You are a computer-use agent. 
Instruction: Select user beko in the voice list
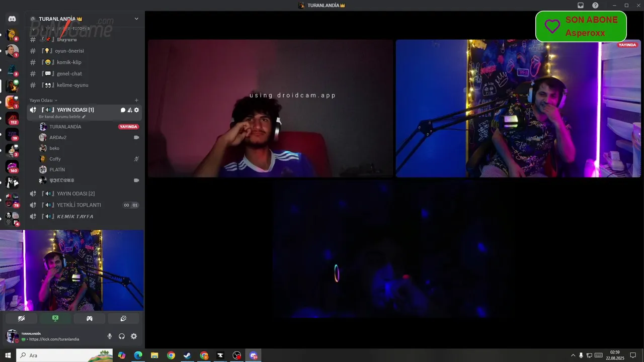[89, 148]
